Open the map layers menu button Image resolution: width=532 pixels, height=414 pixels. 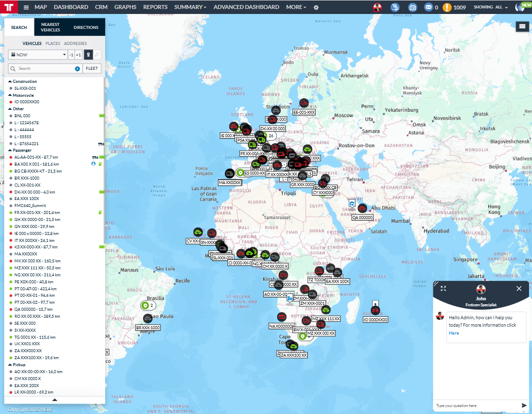tap(522, 26)
